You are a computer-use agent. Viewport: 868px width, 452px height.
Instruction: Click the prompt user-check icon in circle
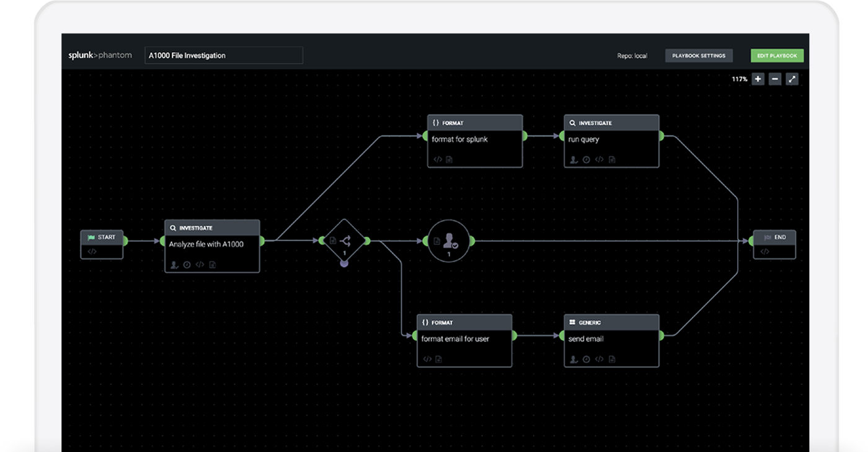451,241
